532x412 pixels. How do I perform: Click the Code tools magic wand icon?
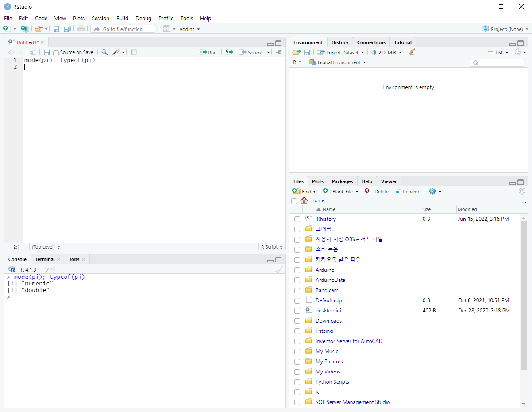(116, 52)
